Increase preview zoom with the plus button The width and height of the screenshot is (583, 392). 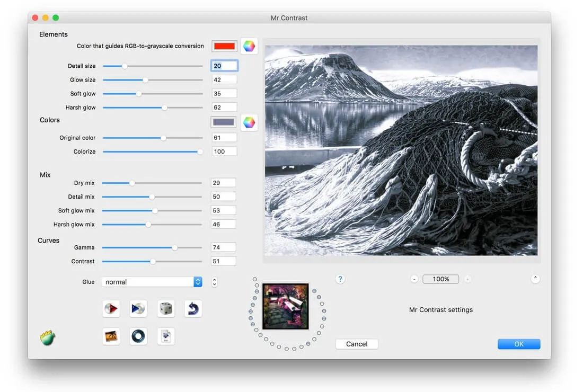(467, 279)
